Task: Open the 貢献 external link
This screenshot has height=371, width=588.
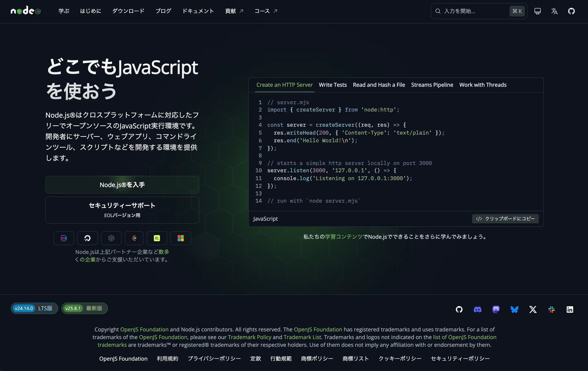Action: click(234, 11)
